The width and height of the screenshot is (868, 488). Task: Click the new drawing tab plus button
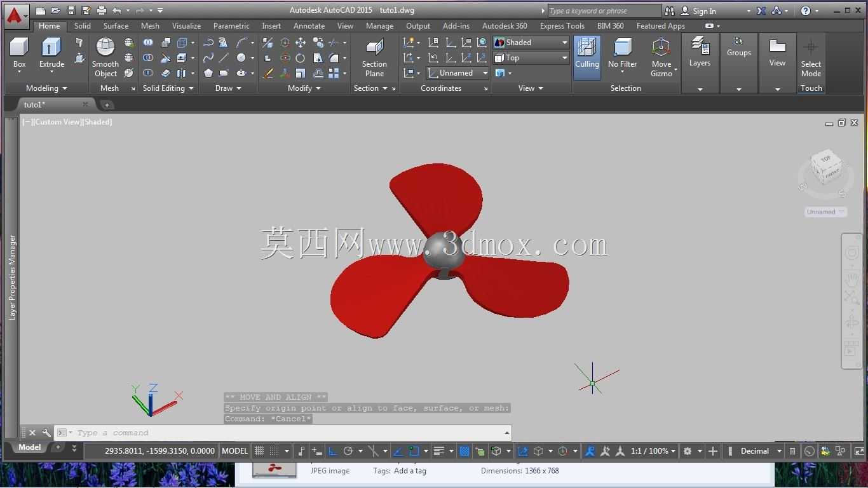click(x=107, y=104)
